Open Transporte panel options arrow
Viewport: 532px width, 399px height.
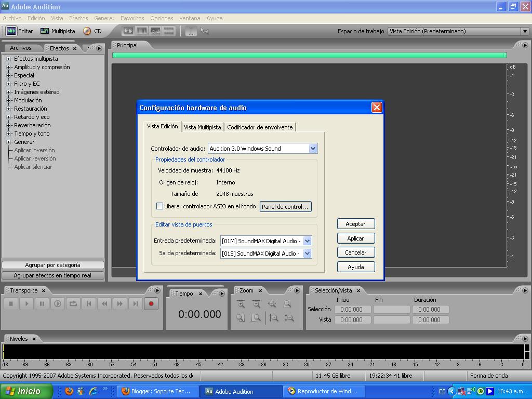tap(157, 290)
